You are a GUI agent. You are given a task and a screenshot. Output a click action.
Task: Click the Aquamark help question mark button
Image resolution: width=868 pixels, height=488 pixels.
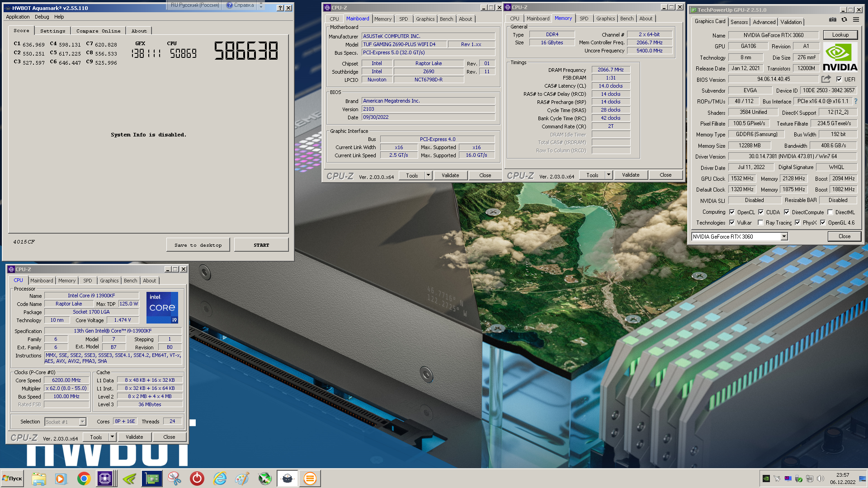click(x=280, y=8)
